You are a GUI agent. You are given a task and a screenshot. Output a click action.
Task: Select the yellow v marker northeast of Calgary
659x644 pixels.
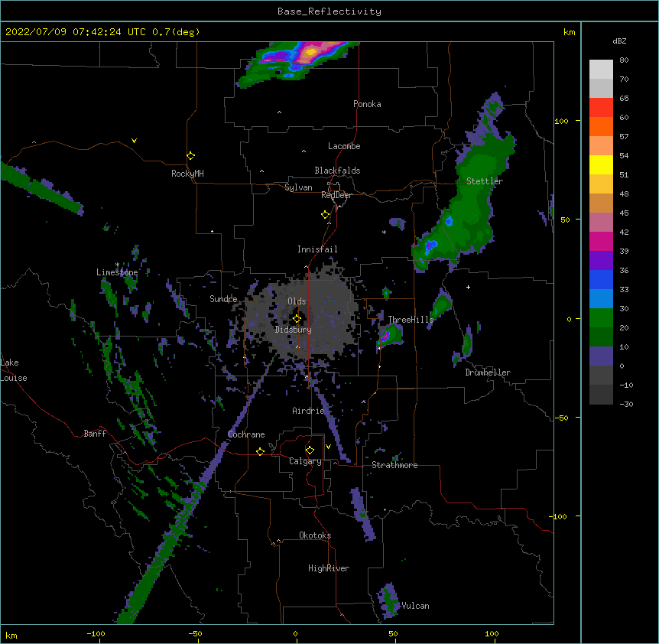click(328, 447)
